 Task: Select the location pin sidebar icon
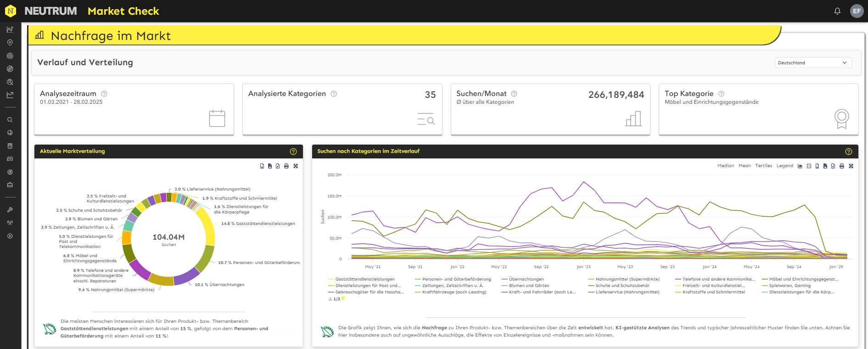[10, 43]
